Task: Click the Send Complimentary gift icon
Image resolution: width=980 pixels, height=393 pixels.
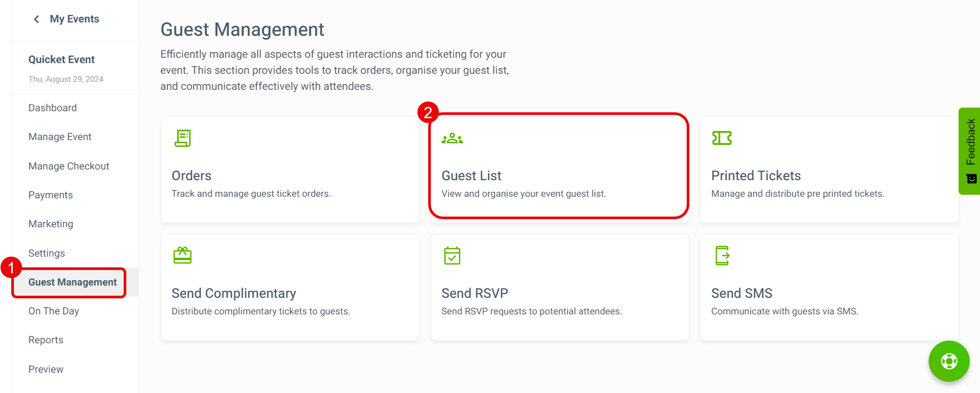Action: [183, 256]
